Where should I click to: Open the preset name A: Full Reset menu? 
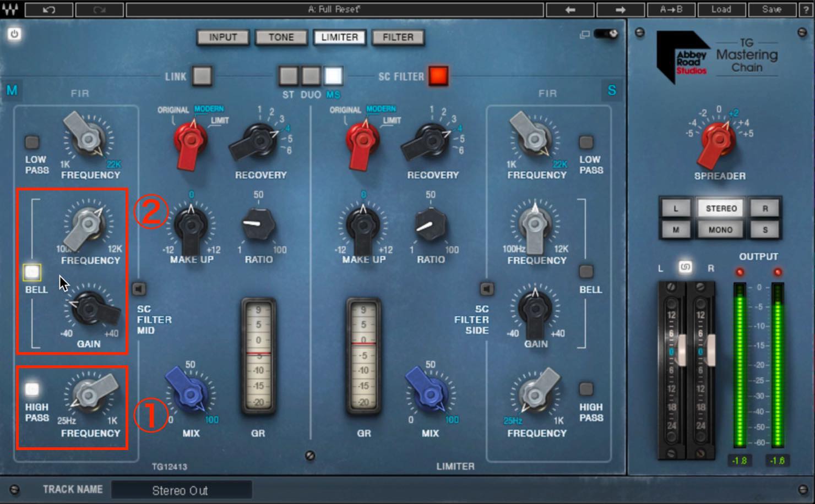click(335, 9)
